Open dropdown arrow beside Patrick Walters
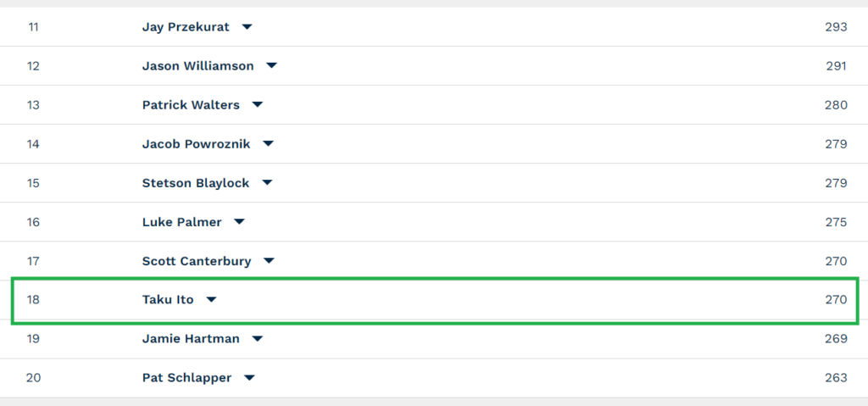 (258, 105)
